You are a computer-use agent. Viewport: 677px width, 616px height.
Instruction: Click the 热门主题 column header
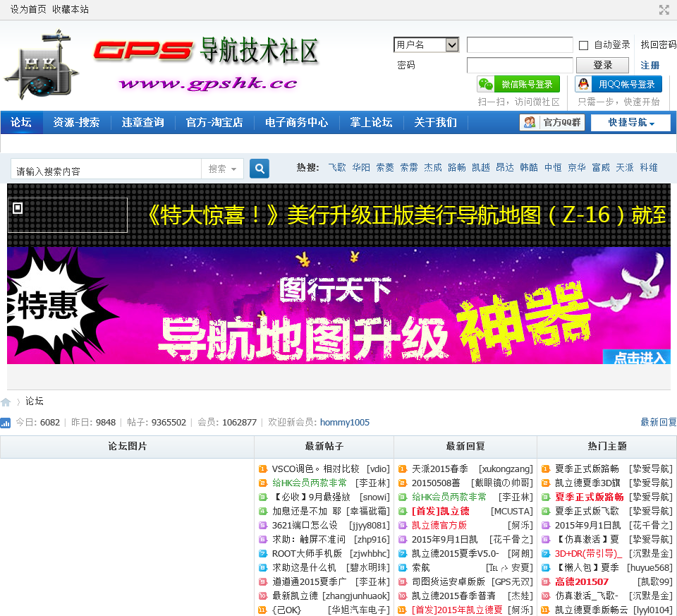coord(606,447)
